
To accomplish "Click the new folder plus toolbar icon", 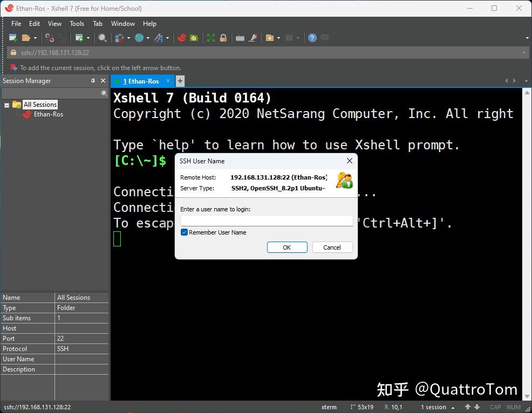I will 270,38.
